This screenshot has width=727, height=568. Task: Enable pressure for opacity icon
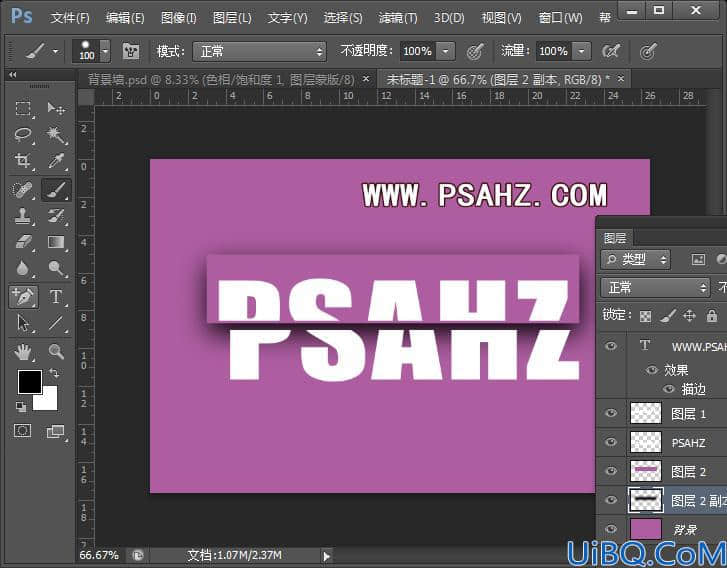(x=475, y=51)
